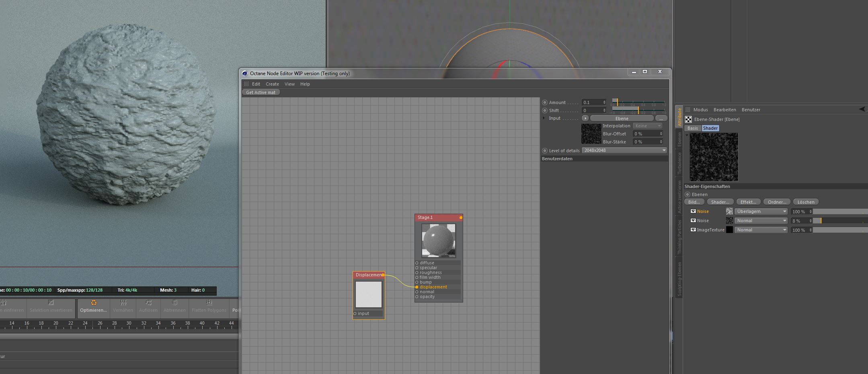Click the specular input port on Stage.1

pyautogui.click(x=417, y=268)
